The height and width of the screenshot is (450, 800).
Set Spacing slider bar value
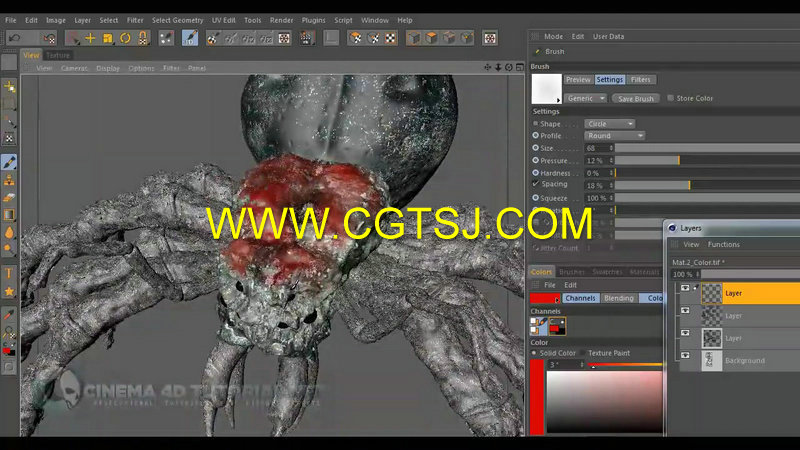pos(707,185)
